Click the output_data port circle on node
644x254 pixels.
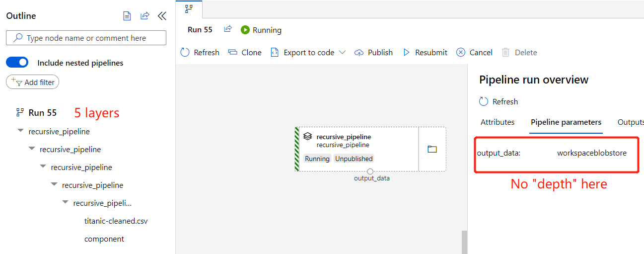370,171
